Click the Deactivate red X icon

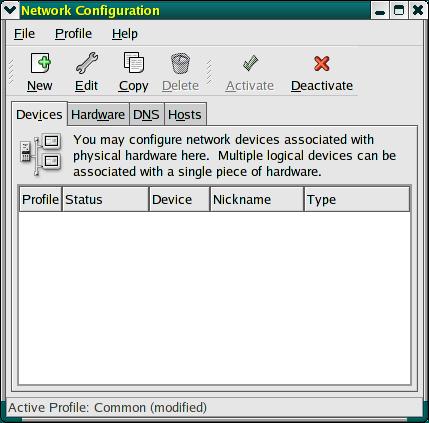(322, 63)
